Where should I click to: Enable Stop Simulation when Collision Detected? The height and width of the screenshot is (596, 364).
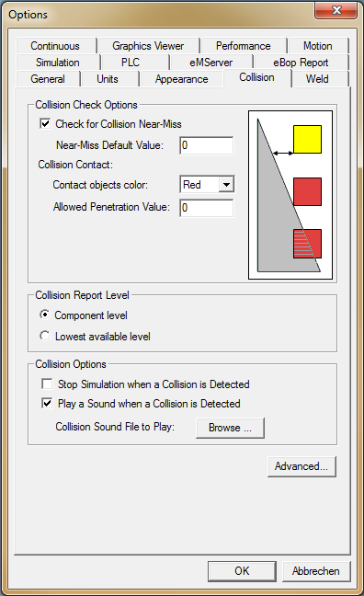[47, 384]
